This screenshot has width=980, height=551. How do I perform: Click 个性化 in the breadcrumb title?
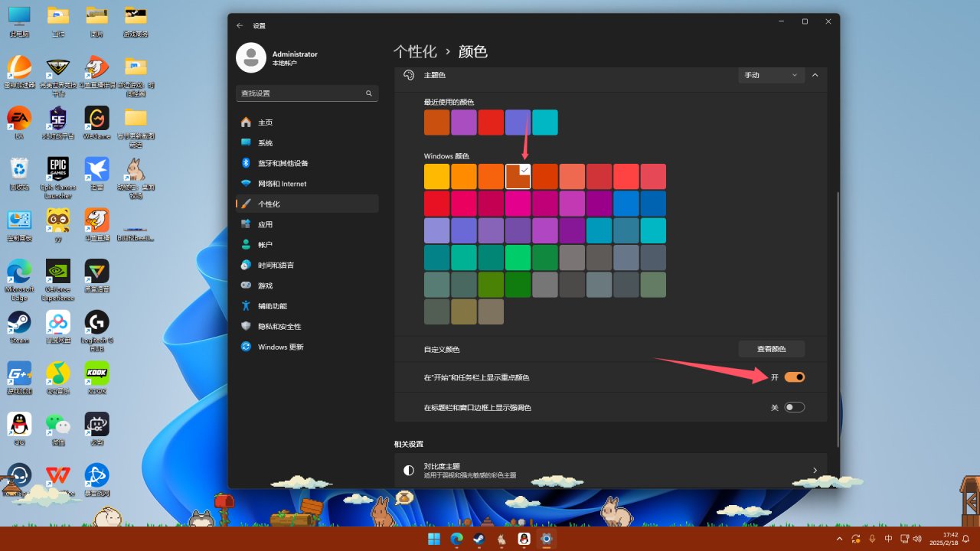pos(415,51)
